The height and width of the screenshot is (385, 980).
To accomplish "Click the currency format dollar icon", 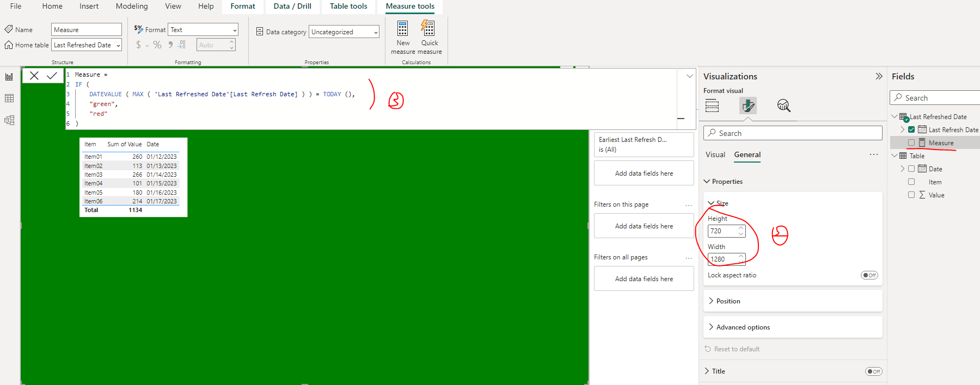I will (x=138, y=45).
